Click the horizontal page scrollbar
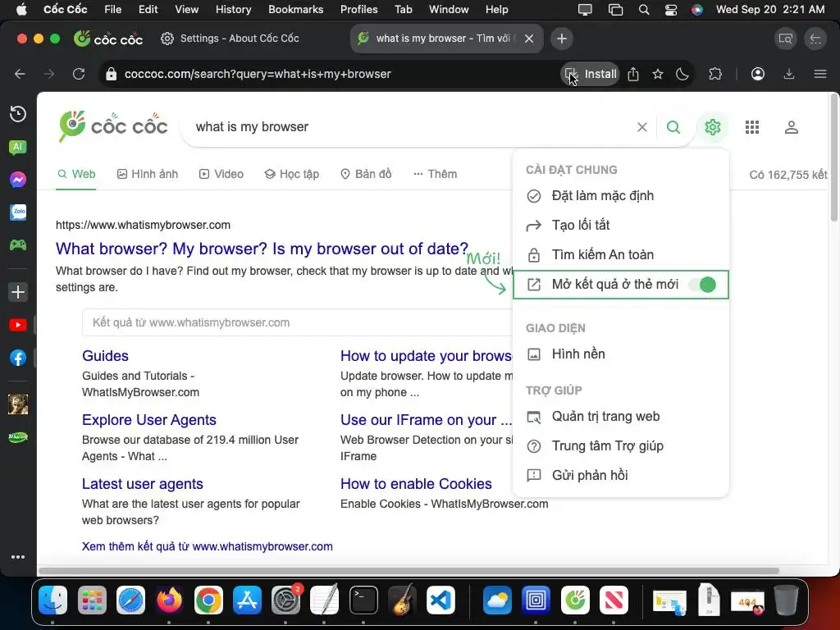Image resolution: width=840 pixels, height=630 pixels. (x=409, y=571)
